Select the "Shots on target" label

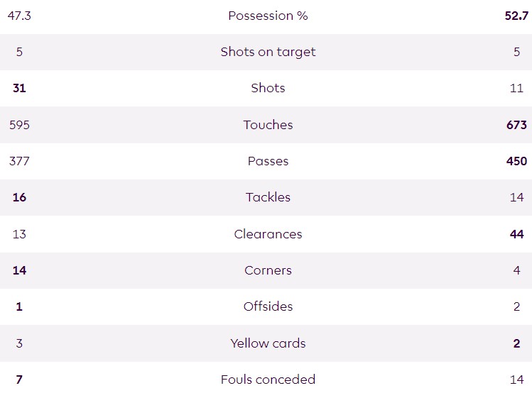[268, 52]
